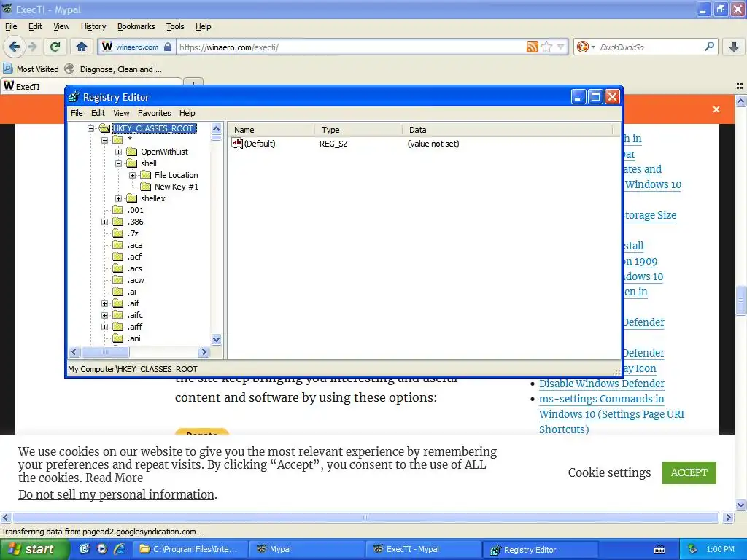Collapse the * key node
Image resolution: width=747 pixels, height=560 pixels.
pyautogui.click(x=105, y=140)
